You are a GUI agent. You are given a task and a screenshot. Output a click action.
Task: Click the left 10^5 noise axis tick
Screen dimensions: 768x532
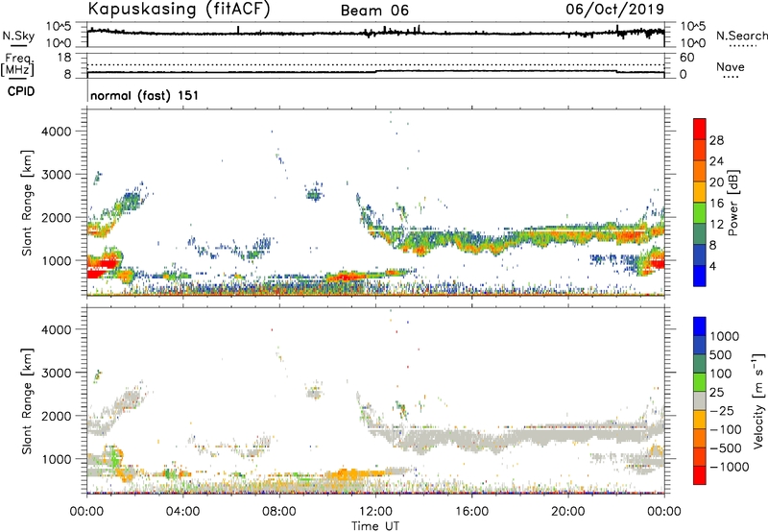coord(59,26)
